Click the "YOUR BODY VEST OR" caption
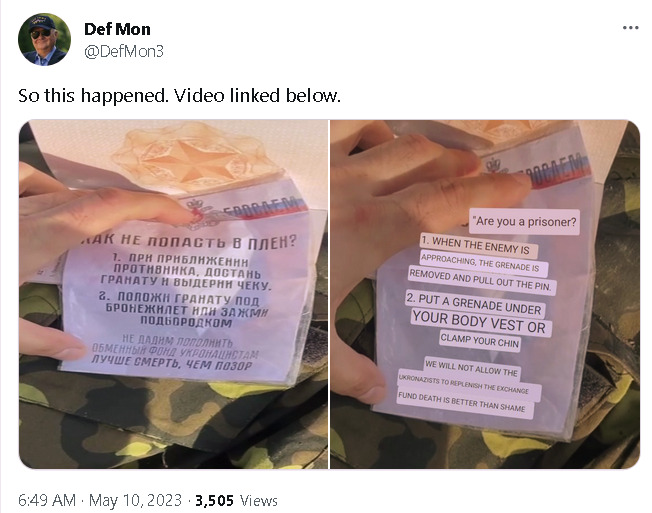Screen dimensions: 652x513 (x=479, y=322)
